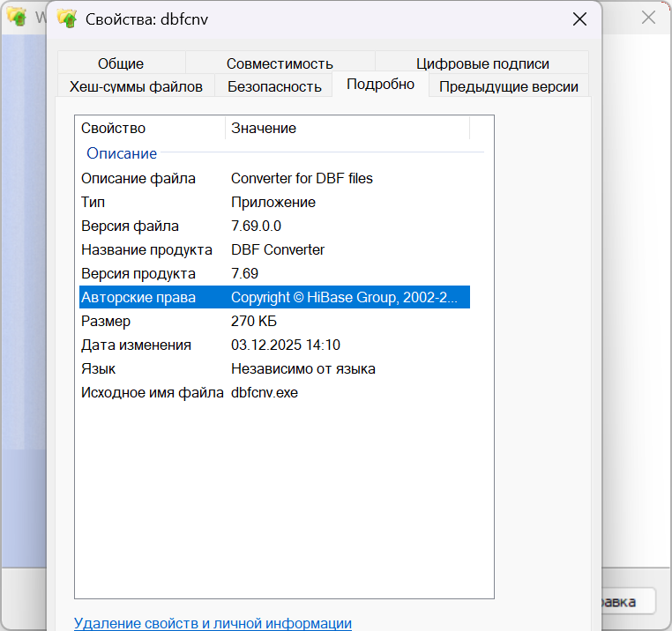Open the Цифровые подписи tab
This screenshot has height=631, width=672.
coord(482,63)
